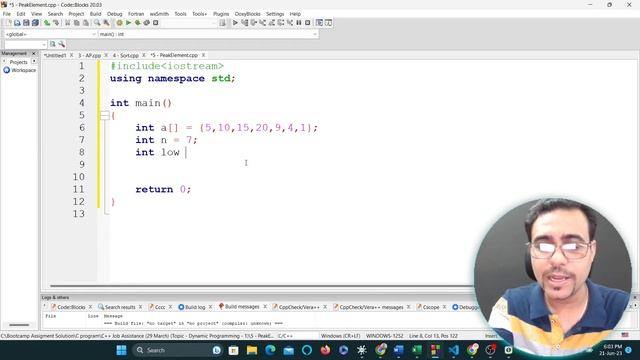Image resolution: width=640 pixels, height=360 pixels.
Task: Click the Build and run icon
Action: pyautogui.click(x=138, y=23)
